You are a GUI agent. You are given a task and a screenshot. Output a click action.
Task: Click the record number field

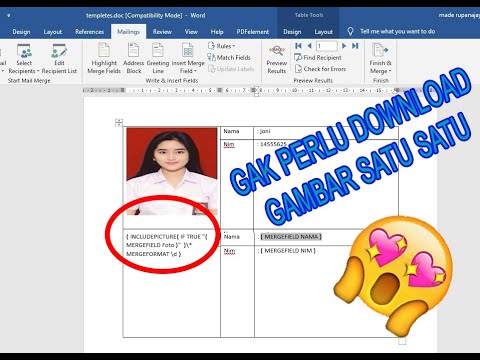[327, 46]
